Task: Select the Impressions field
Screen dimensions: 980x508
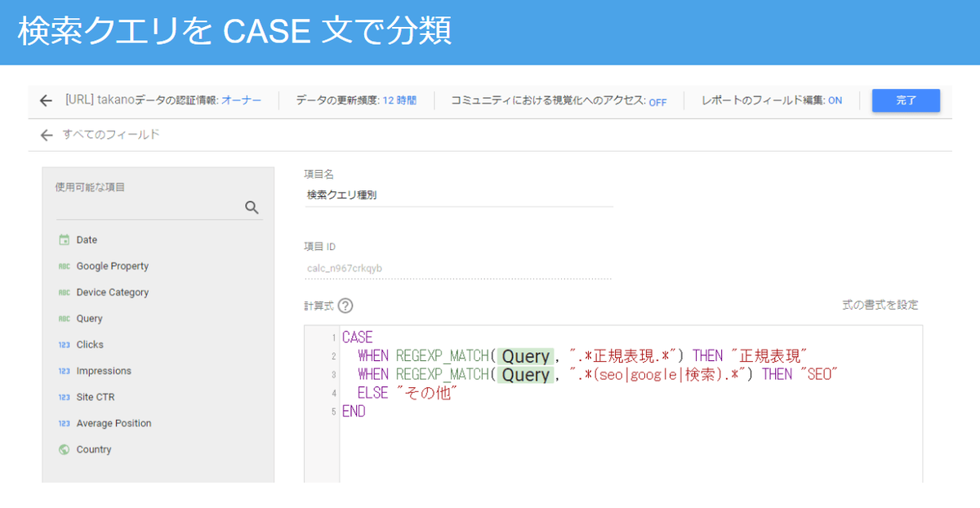Action: [x=104, y=371]
